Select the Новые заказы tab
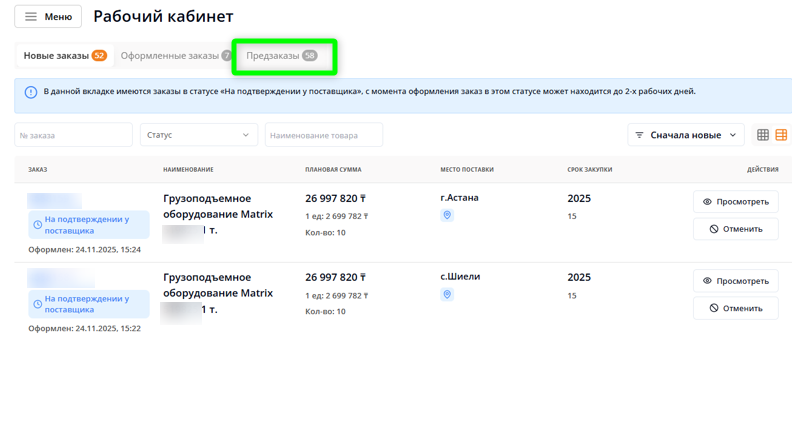Image resolution: width=807 pixels, height=439 pixels. coord(64,56)
